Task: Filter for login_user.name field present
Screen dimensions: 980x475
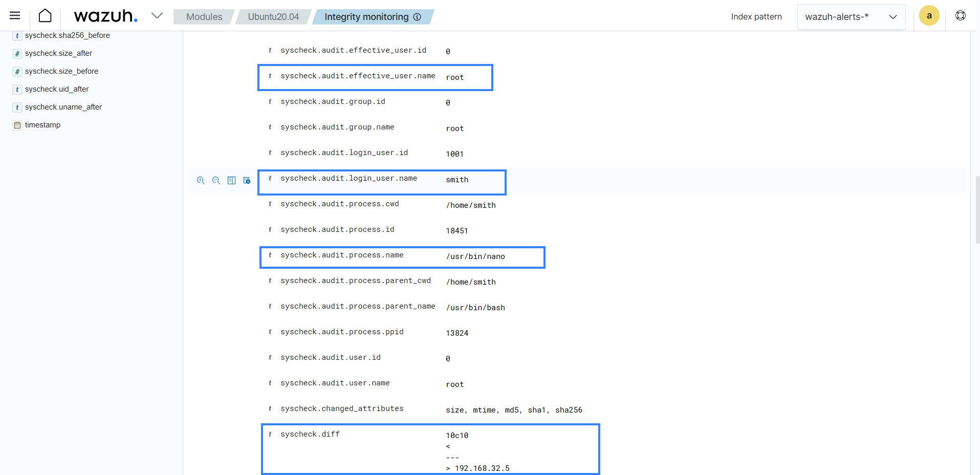Action: [247, 180]
